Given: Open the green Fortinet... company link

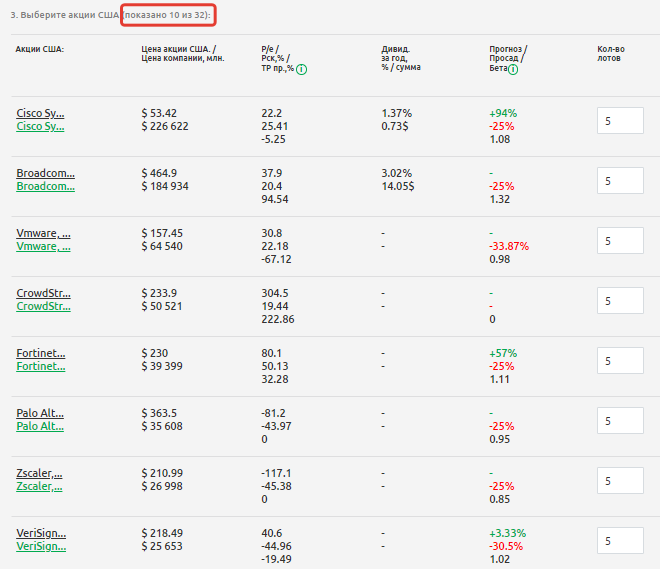Looking at the screenshot, I should pyautogui.click(x=40, y=366).
